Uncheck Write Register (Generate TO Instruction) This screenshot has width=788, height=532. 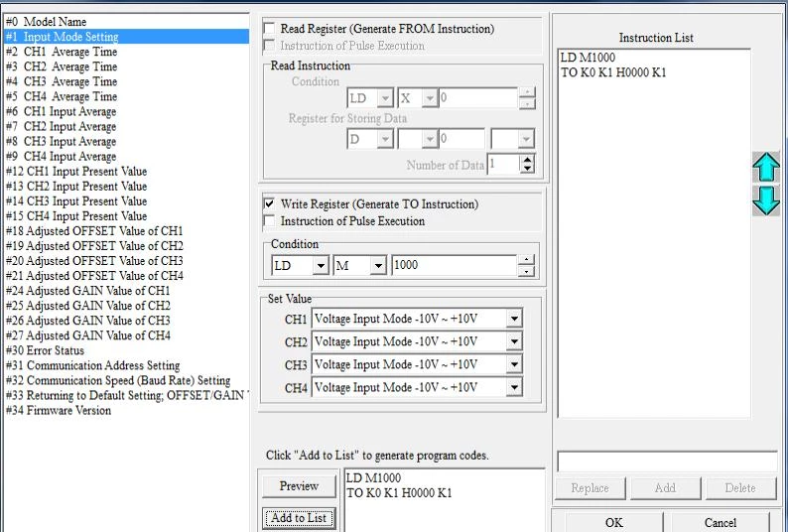click(x=269, y=203)
